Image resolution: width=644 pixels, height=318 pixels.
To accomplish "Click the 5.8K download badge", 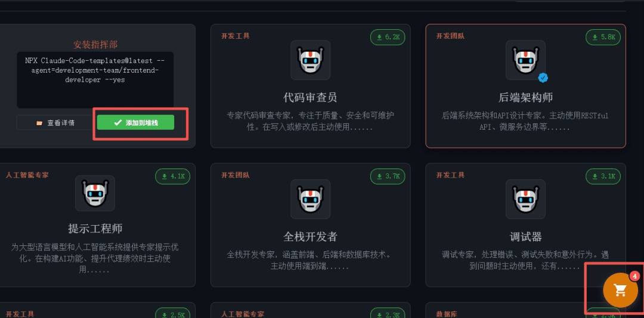I will point(603,38).
